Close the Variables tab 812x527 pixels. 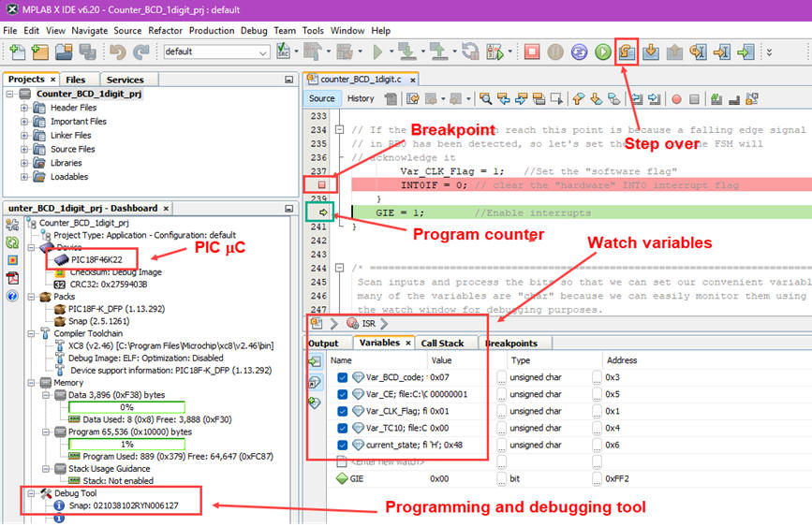(x=408, y=343)
